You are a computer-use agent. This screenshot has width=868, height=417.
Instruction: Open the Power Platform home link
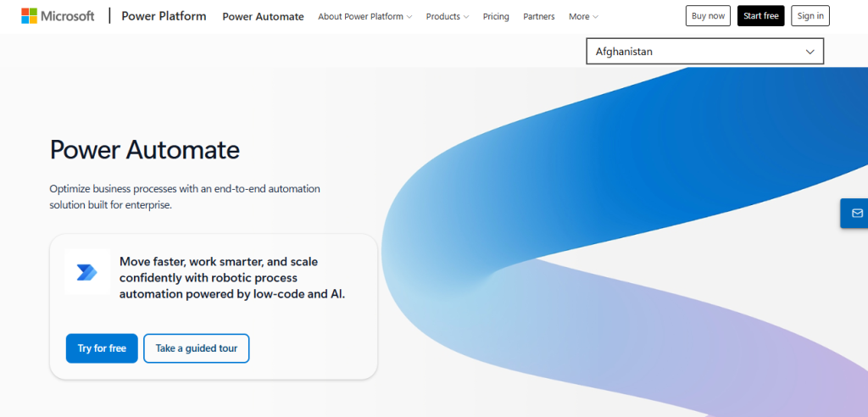click(164, 16)
